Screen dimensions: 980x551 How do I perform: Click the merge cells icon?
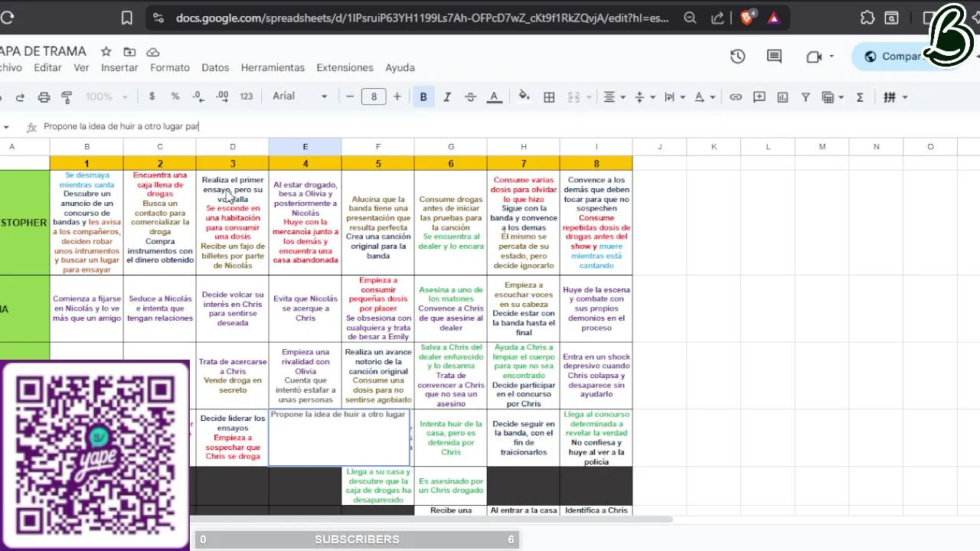573,97
